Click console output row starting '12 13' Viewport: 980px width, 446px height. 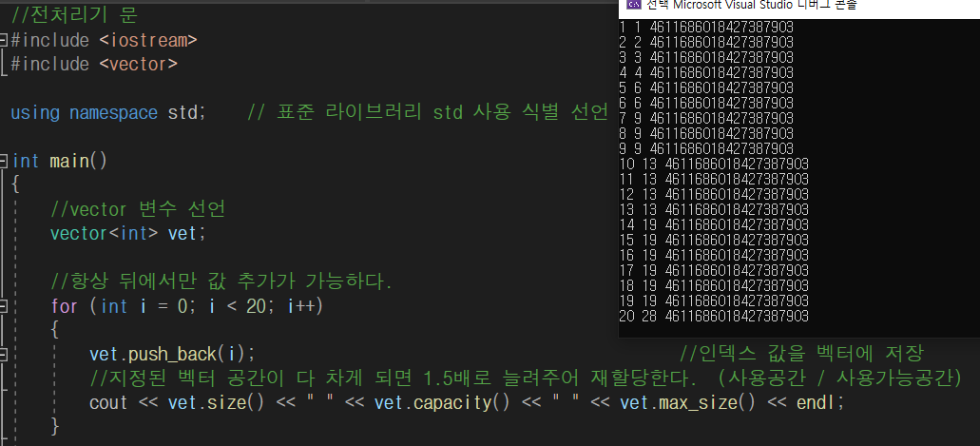(714, 194)
